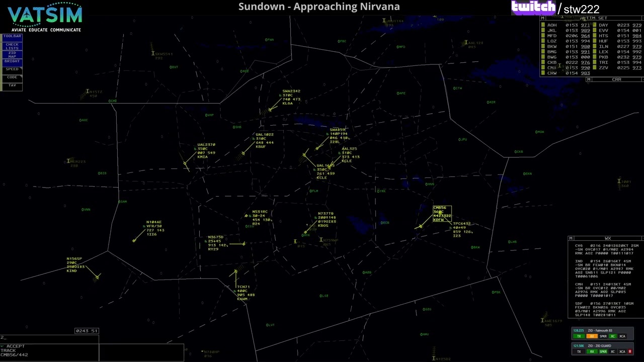Select the UAL2370 aircraft data block

coord(206,151)
